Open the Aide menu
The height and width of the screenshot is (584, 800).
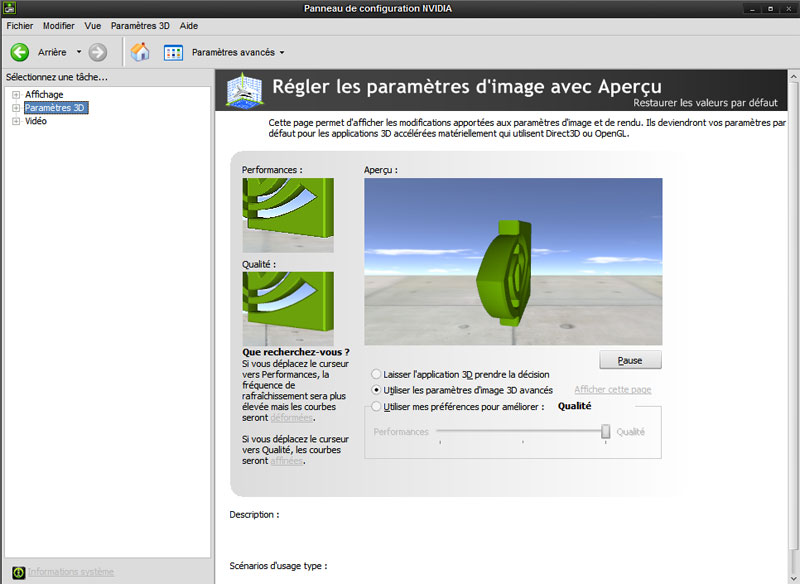(189, 26)
